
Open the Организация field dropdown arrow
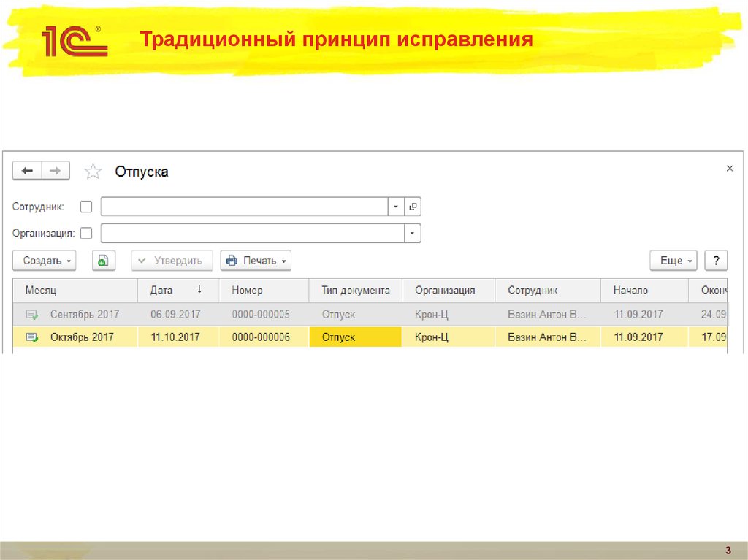coord(411,232)
